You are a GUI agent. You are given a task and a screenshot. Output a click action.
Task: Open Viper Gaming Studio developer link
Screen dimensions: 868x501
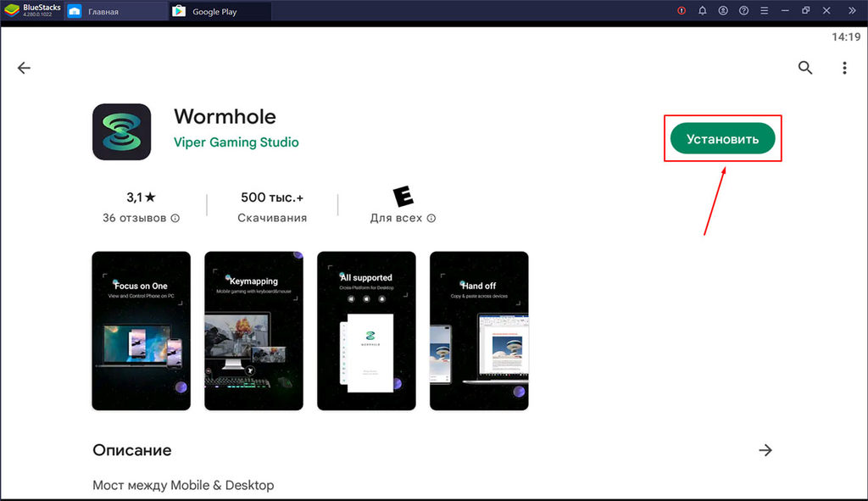click(x=236, y=142)
